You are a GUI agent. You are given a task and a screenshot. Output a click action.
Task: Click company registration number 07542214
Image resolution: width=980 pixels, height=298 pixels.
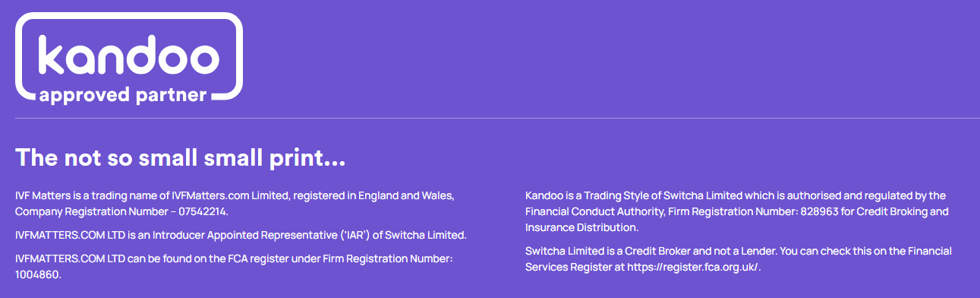201,211
